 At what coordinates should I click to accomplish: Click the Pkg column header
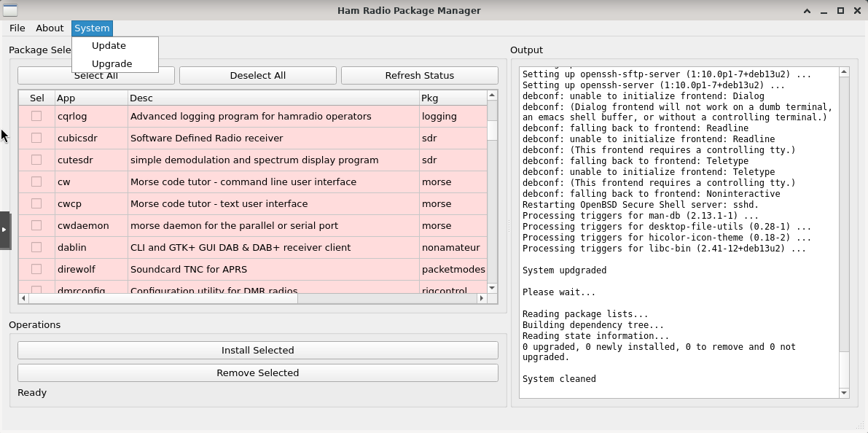pyautogui.click(x=453, y=98)
